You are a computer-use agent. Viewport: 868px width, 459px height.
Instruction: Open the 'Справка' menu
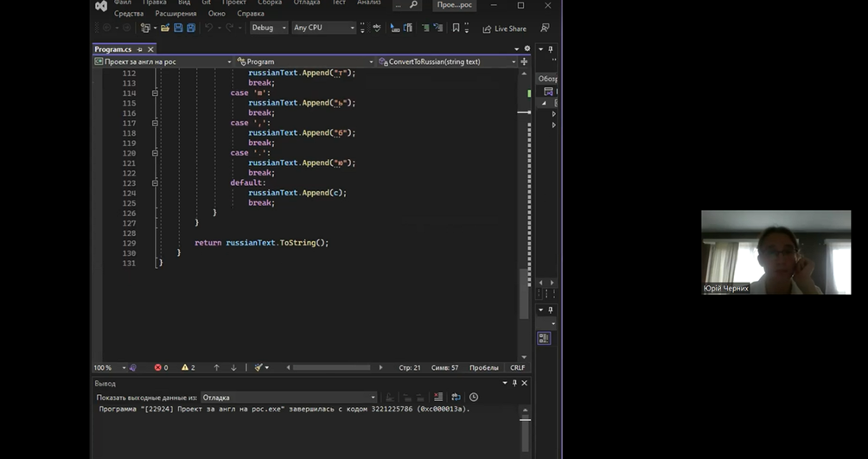pyautogui.click(x=250, y=13)
